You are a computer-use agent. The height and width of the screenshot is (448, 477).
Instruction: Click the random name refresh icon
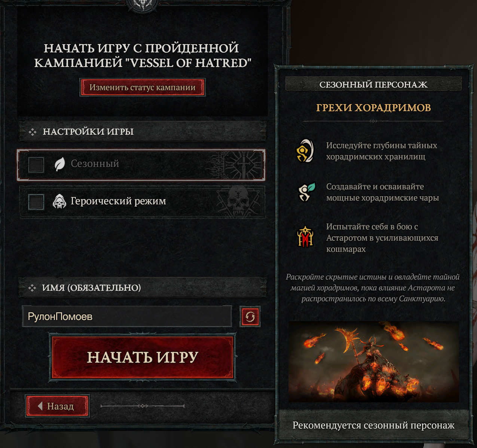[x=250, y=317]
